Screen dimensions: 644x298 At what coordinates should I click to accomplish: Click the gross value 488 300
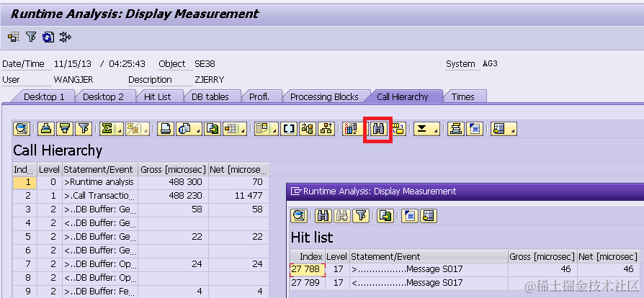173,182
